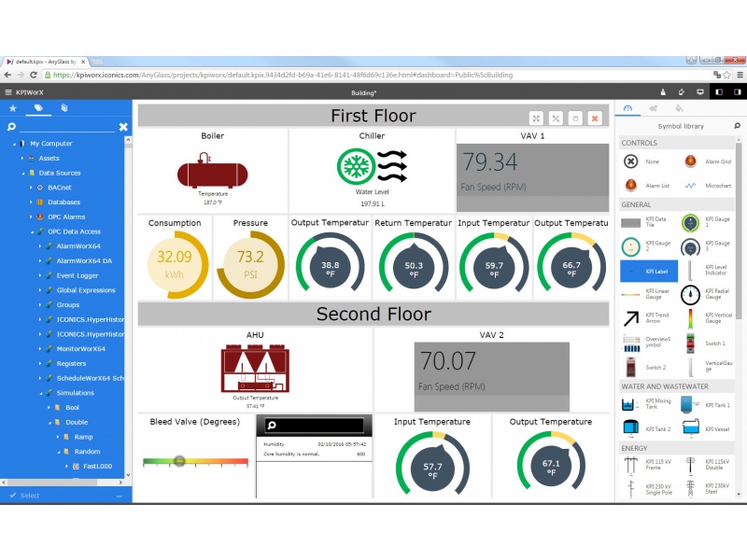Choose the KPI Level Indicator symbol
Screen dimensions: 747x560
[x=708, y=271]
